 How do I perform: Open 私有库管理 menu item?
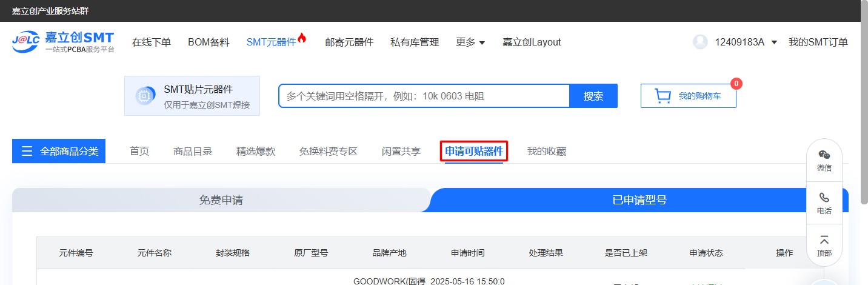(x=415, y=42)
